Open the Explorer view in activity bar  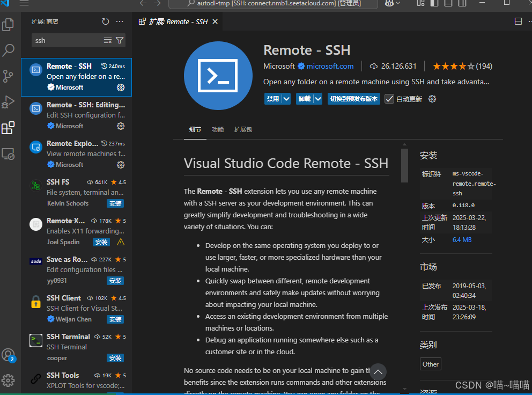8,25
